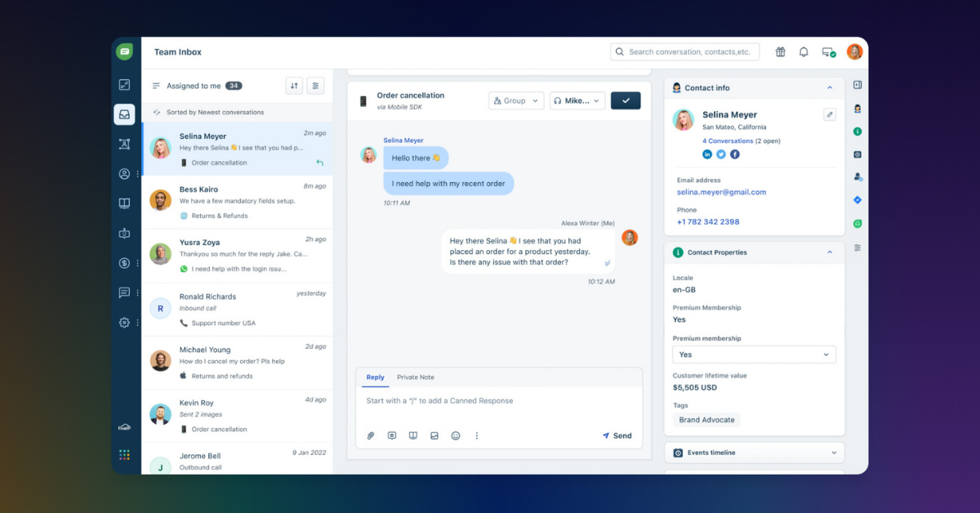This screenshot has width=980, height=513.
Task: Open the Premium membership Yes dropdown
Action: point(754,355)
